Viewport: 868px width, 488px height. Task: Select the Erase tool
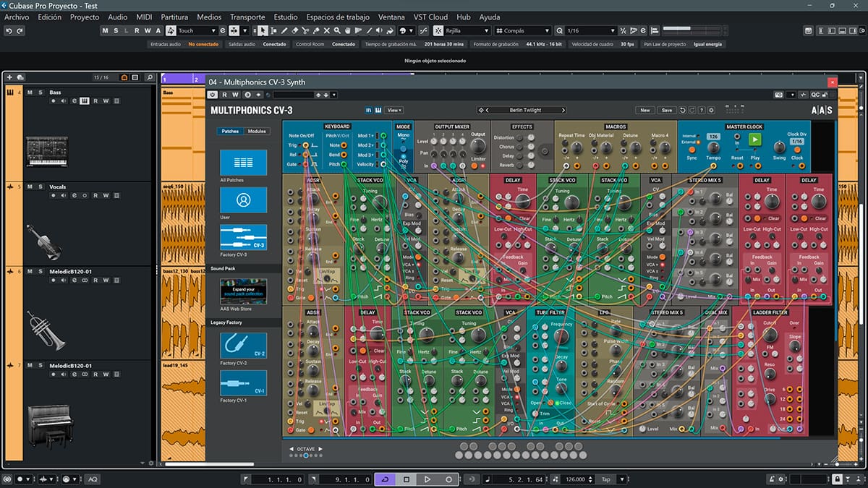click(295, 31)
